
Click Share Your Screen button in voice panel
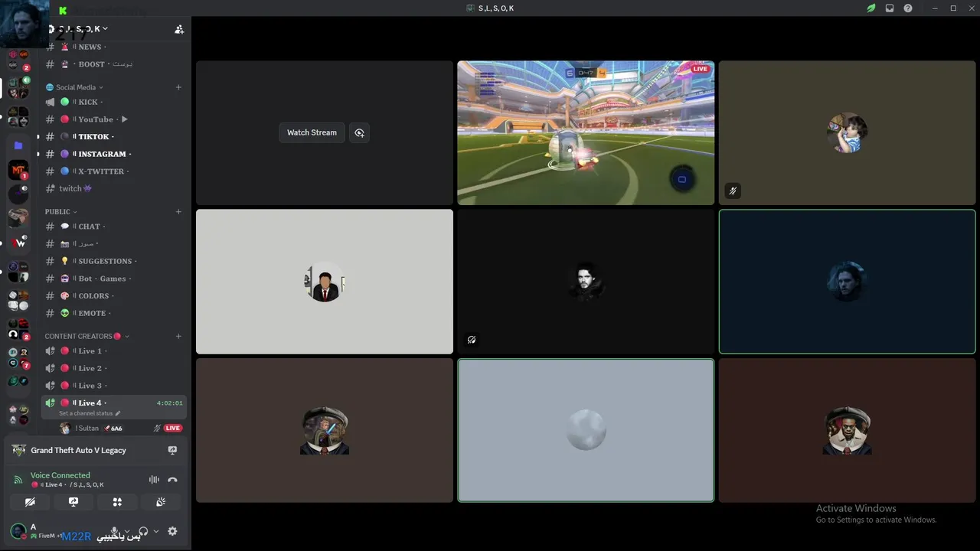tap(73, 502)
